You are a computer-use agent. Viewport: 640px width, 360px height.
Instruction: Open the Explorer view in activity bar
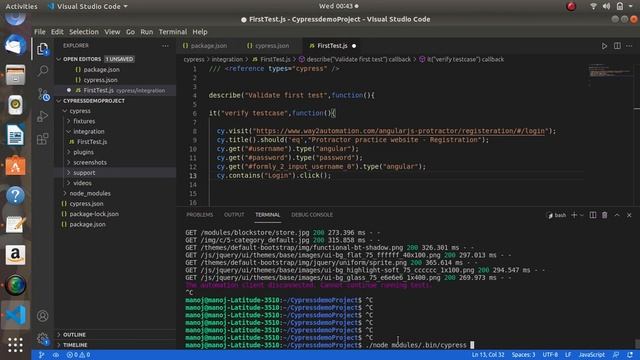[42, 49]
